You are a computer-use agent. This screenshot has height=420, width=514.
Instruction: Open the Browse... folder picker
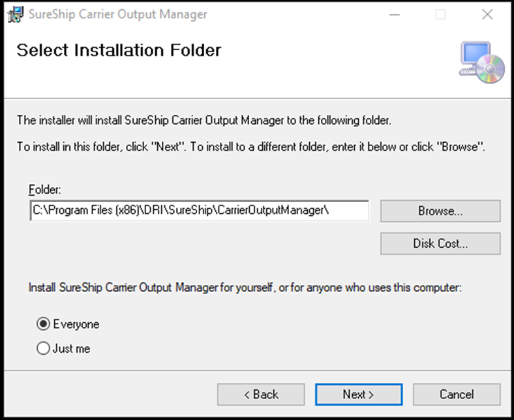(x=440, y=211)
